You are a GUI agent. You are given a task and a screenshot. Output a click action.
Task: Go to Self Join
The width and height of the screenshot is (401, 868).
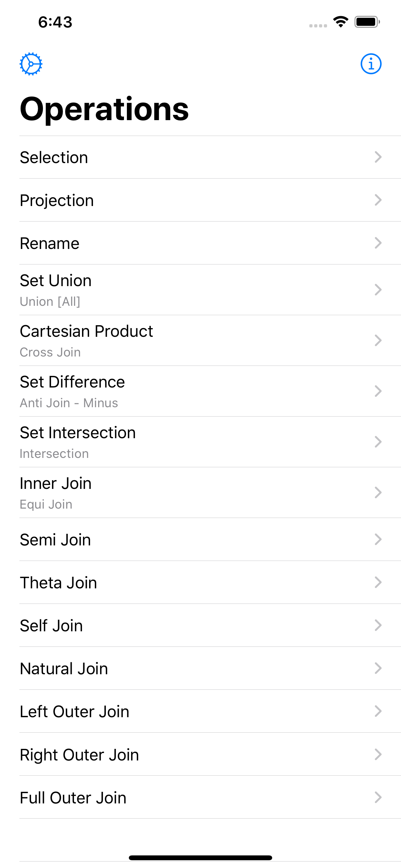200,625
